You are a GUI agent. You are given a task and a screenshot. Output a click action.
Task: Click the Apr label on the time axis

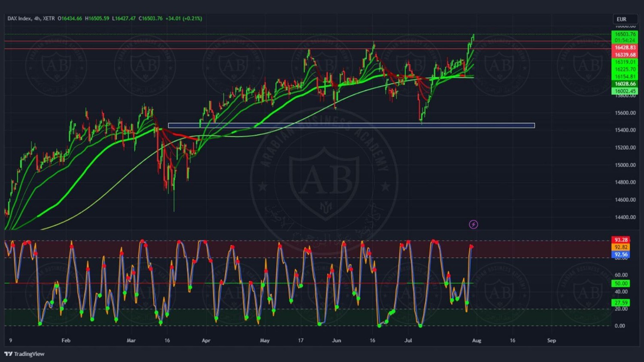(x=206, y=341)
